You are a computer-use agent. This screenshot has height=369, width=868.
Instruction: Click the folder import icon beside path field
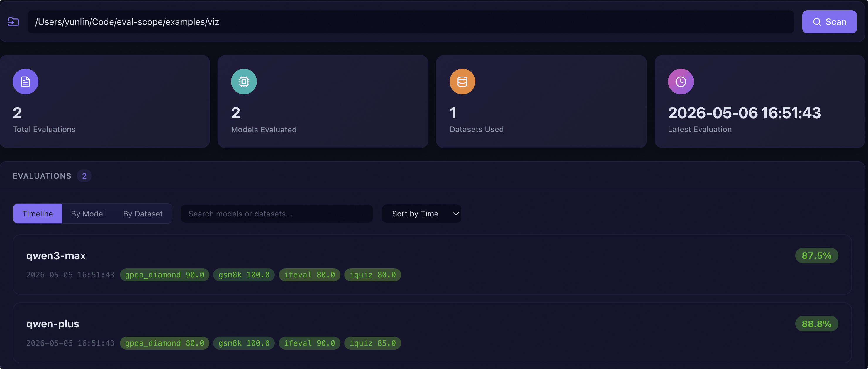point(13,22)
